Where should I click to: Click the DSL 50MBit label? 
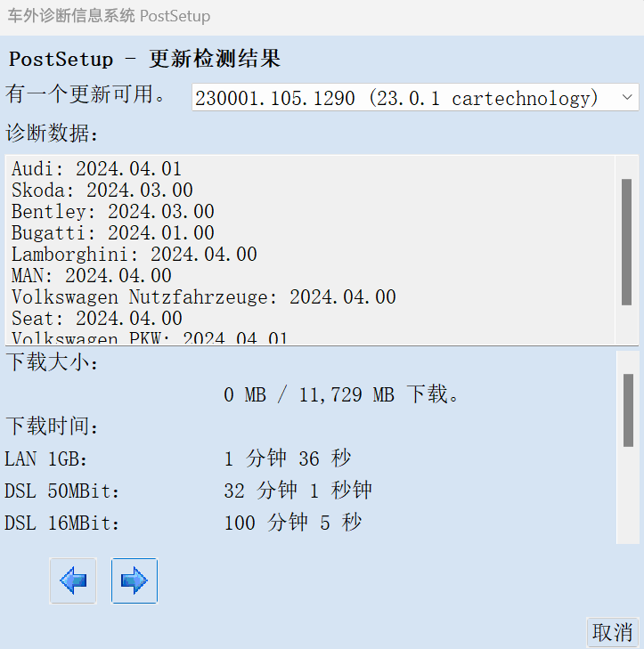(x=62, y=491)
